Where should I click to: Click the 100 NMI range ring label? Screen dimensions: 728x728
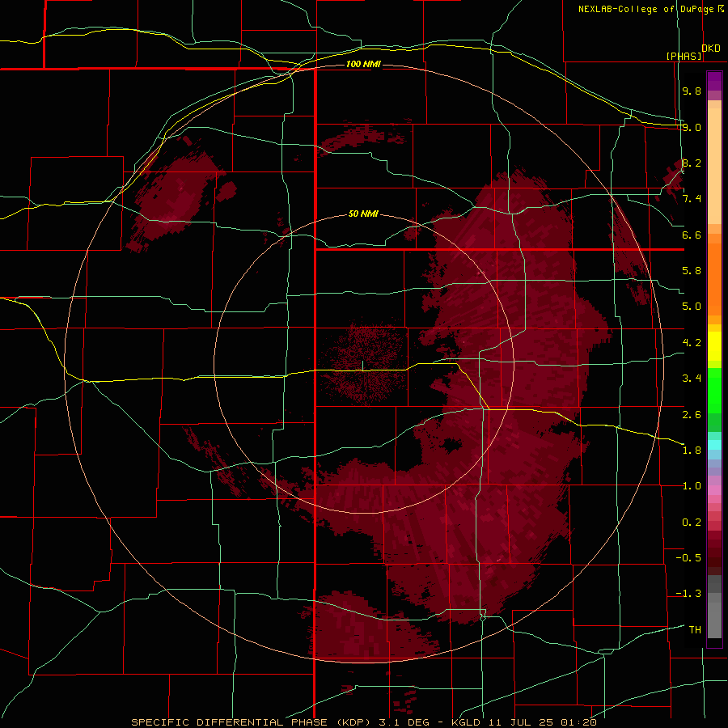363,64
